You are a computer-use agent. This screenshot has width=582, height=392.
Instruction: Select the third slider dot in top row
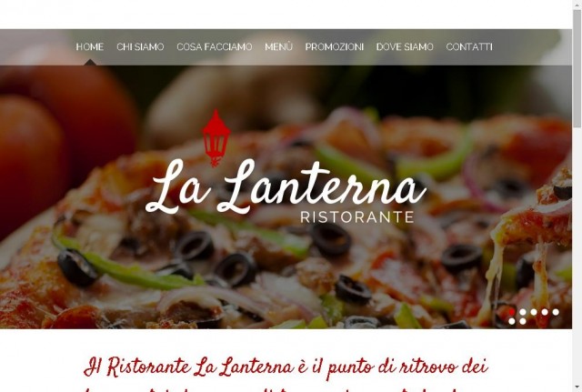534,312
